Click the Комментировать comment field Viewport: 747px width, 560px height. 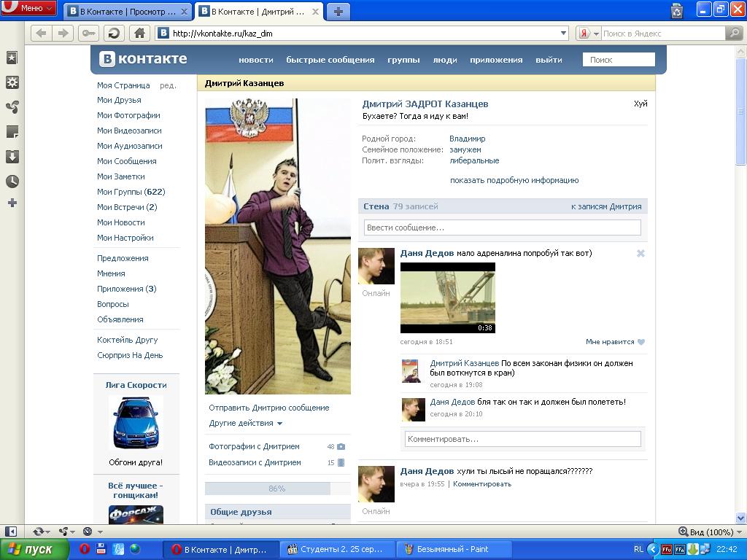point(522,439)
